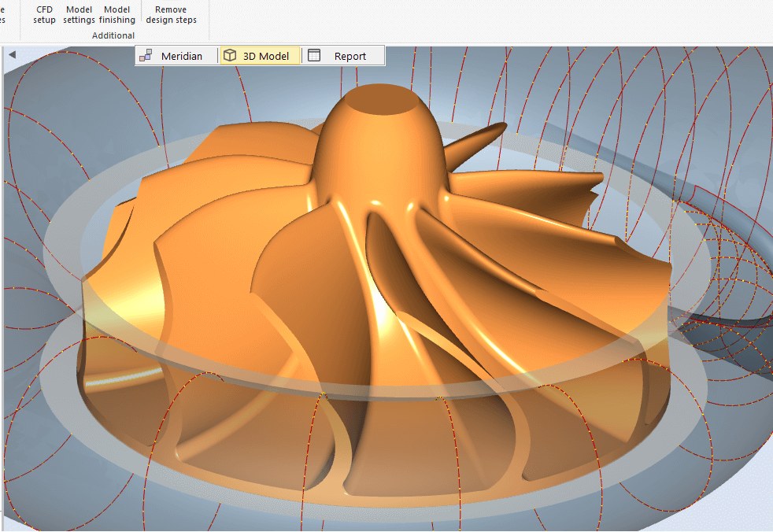The height and width of the screenshot is (532, 773).
Task: Click Model finishing ribbon button
Action: tap(117, 15)
